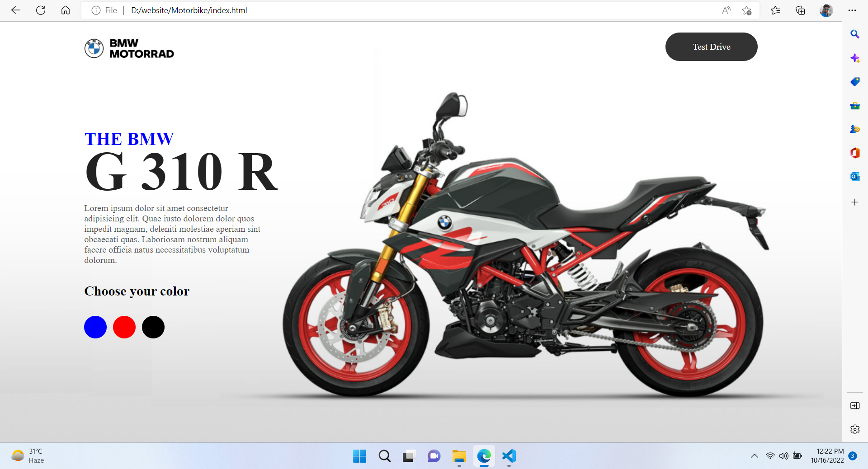Turn on Read aloud
This screenshot has height=469, width=868.
pyautogui.click(x=726, y=10)
